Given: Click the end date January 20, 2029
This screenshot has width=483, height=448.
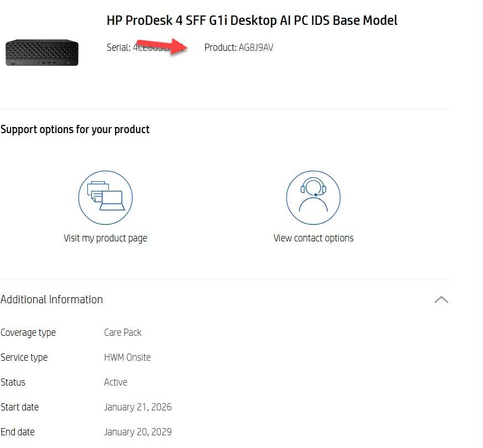Looking at the screenshot, I should [138, 432].
